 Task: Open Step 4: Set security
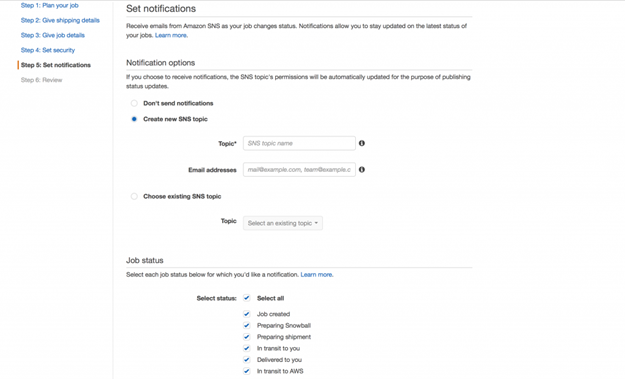click(x=48, y=50)
